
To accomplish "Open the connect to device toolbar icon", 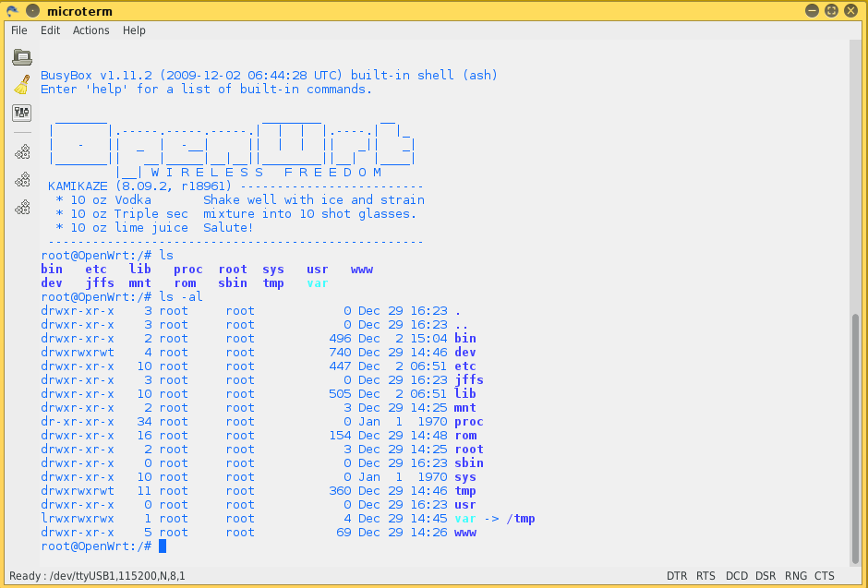I will point(22,56).
